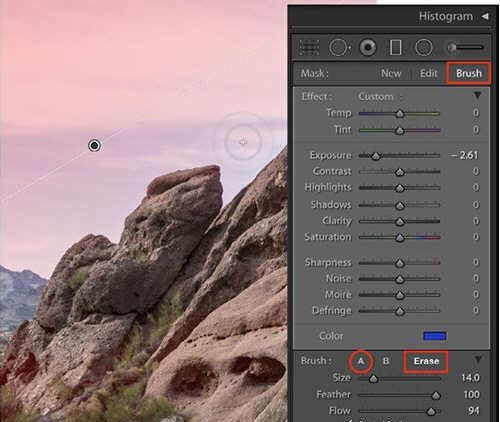Select the graduated filter pin on sky
This screenshot has height=422, width=500.
[95, 145]
